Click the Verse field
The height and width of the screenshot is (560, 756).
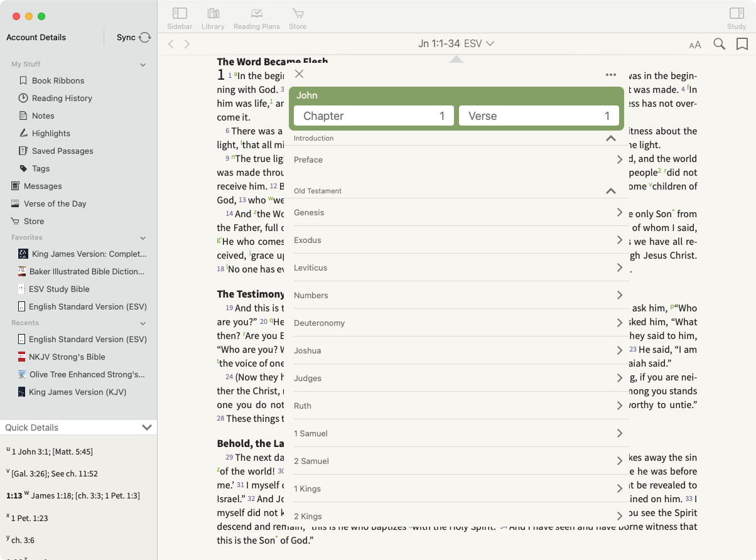pyautogui.click(x=539, y=116)
